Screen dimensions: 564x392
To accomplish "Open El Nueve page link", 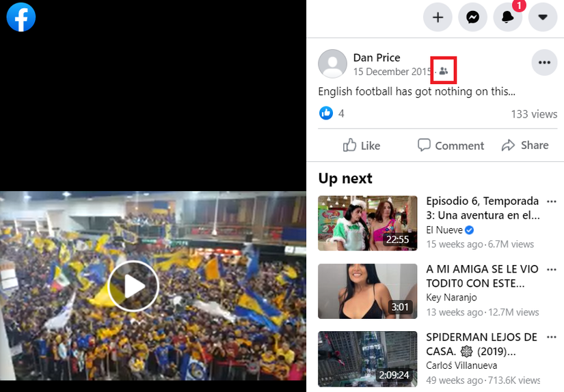I will (444, 230).
